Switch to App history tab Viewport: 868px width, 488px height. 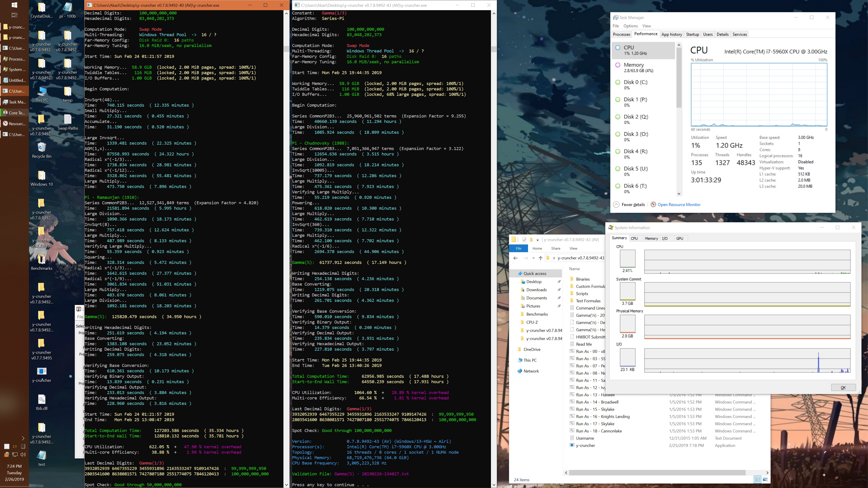[671, 34]
